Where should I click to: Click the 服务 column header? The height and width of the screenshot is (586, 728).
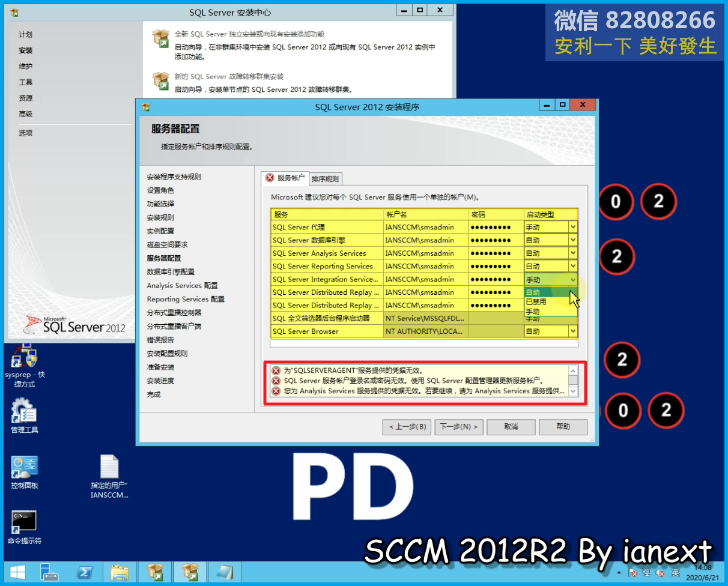(327, 214)
